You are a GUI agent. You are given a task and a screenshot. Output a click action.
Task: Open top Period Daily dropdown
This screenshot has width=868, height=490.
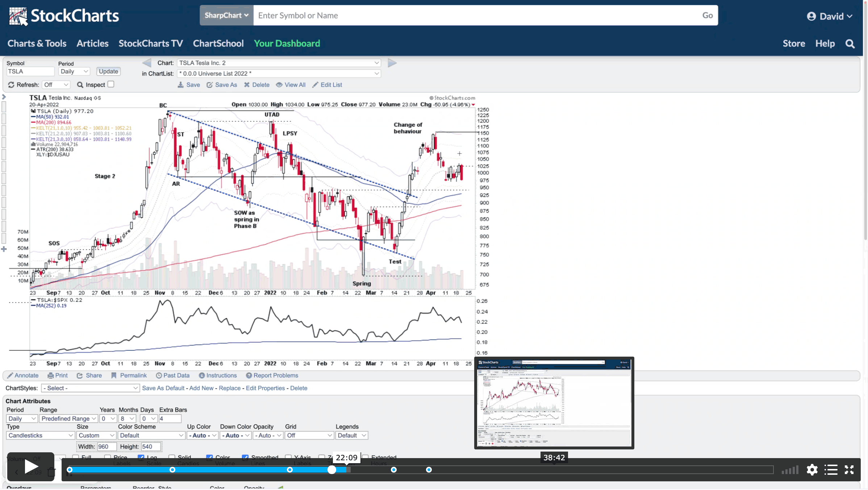(x=74, y=71)
